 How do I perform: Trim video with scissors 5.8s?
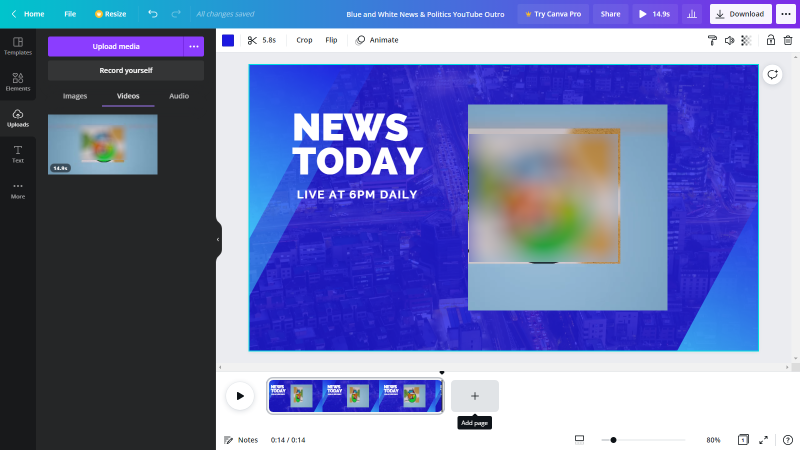pyautogui.click(x=262, y=40)
